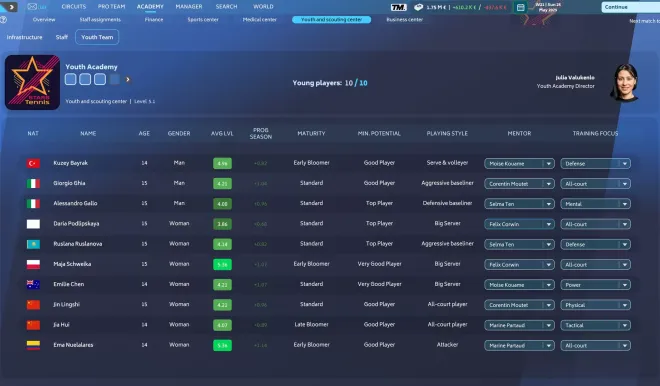Screen dimensions: 660x386
Task: Click the money stack finance icon
Action: 418,7
